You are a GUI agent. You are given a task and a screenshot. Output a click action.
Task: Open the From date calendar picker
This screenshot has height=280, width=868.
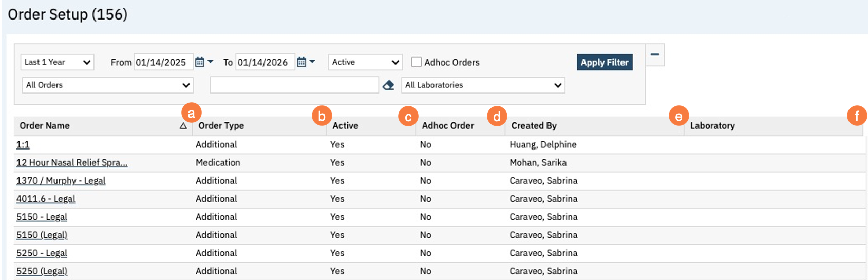[x=200, y=62]
